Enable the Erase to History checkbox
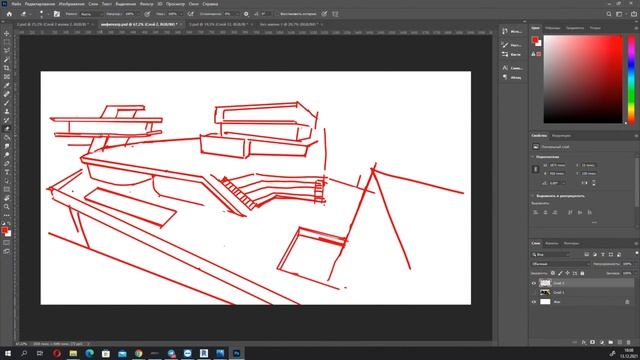 pyautogui.click(x=277, y=14)
